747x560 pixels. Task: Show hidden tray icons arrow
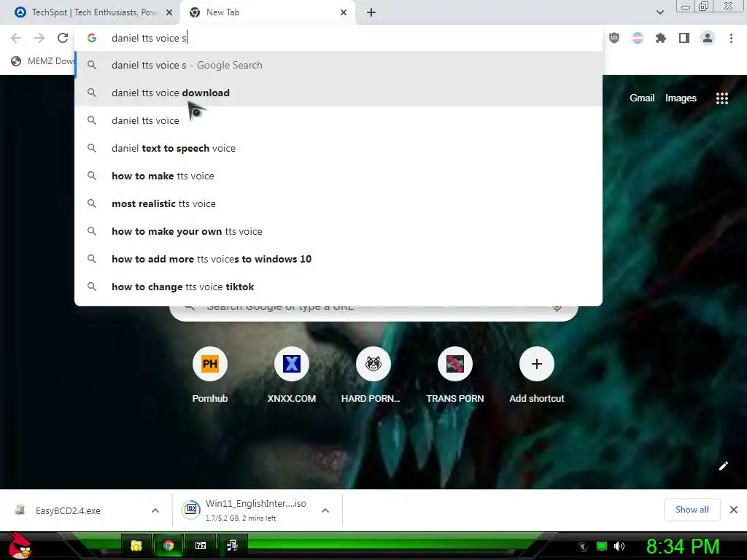pyautogui.click(x=582, y=547)
